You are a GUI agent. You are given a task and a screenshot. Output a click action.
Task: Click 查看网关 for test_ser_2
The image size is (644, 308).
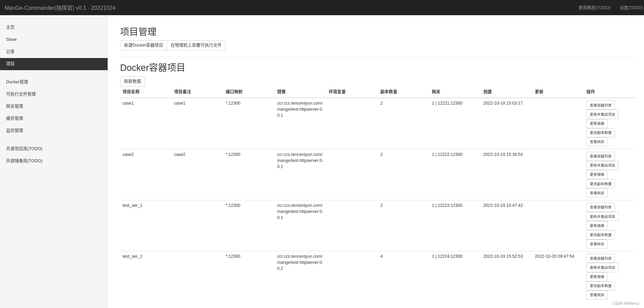tap(597, 295)
